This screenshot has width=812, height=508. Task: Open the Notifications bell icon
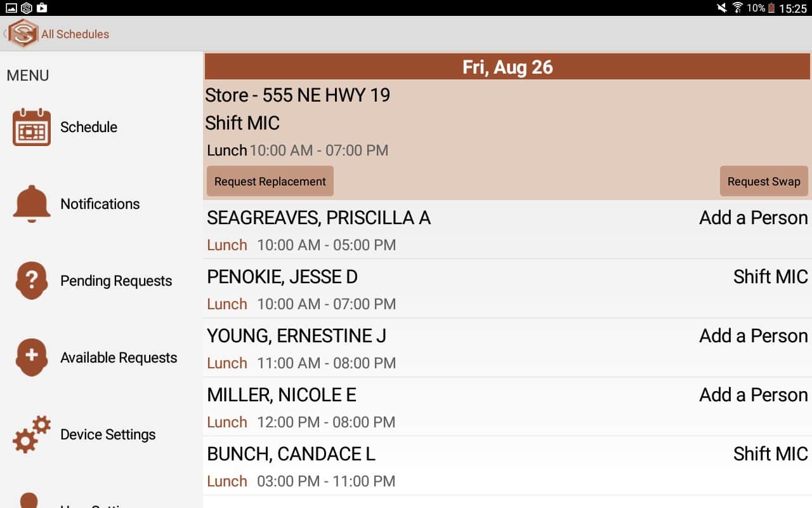(32, 204)
